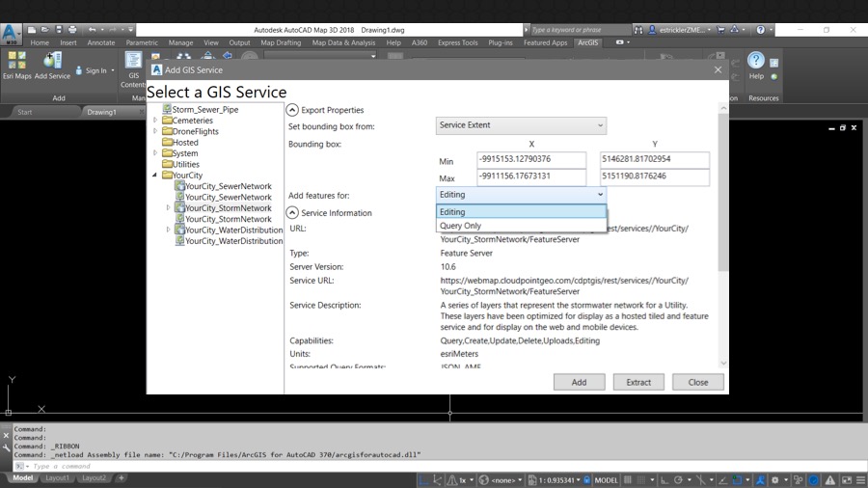Click the Save icon in quick access toolbar
Image resolution: width=868 pixels, height=488 pixels.
point(59,30)
